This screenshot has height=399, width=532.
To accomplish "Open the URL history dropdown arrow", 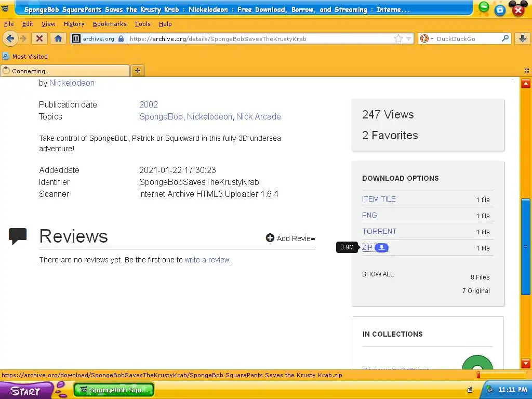I will pos(409,38).
